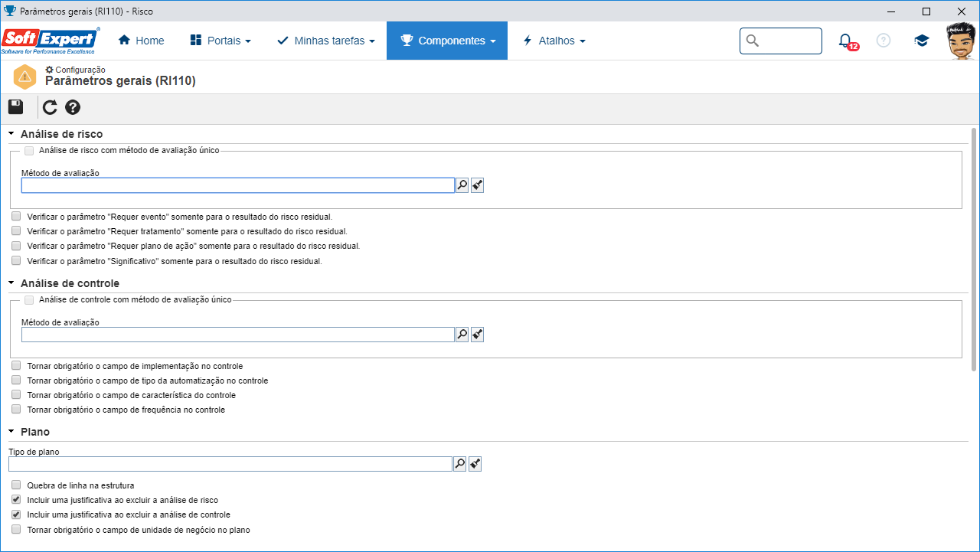Click the risk warning hexagon icon
This screenshot has width=980, height=552.
pos(24,77)
